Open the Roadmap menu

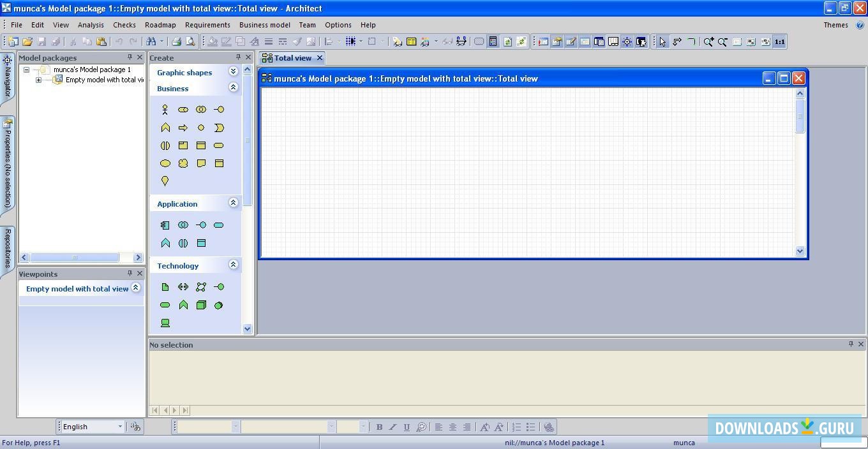tap(160, 25)
